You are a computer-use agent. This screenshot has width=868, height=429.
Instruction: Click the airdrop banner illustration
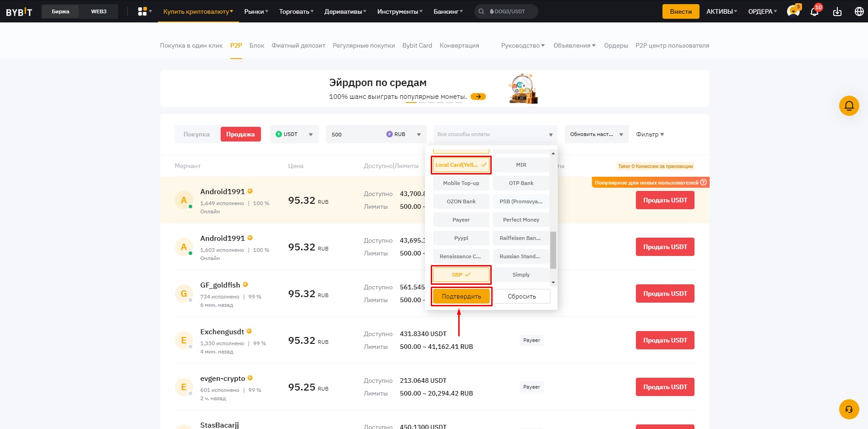click(x=523, y=88)
